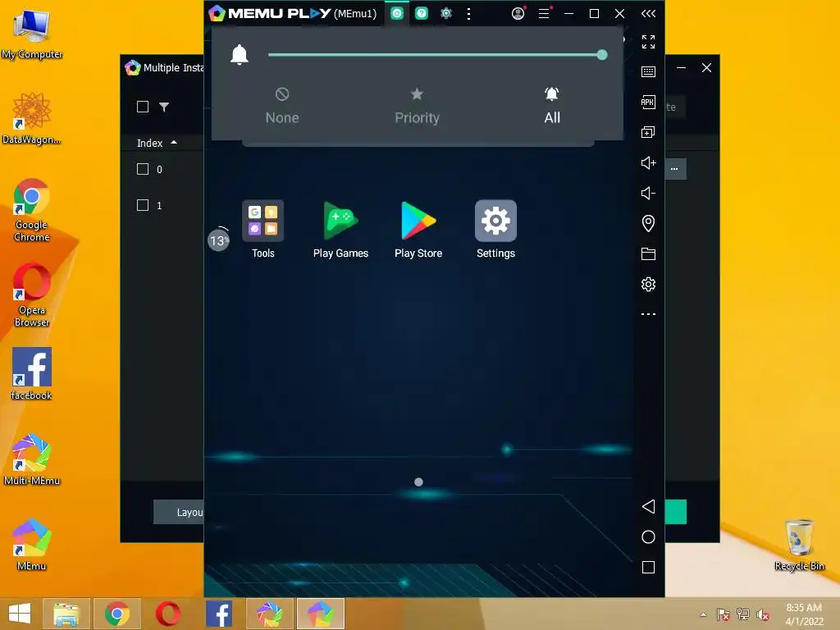
Task: Tap the Android recent apps square button
Action: (x=648, y=568)
